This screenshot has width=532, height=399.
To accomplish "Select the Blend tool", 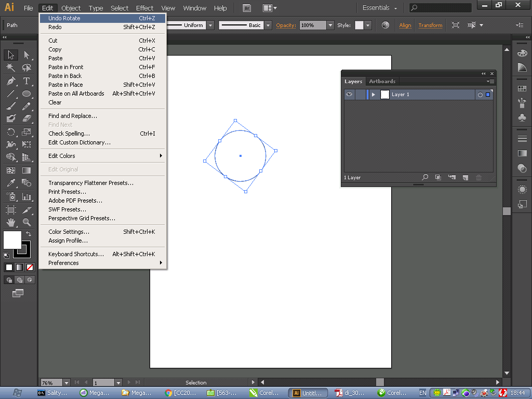I will pyautogui.click(x=26, y=183).
